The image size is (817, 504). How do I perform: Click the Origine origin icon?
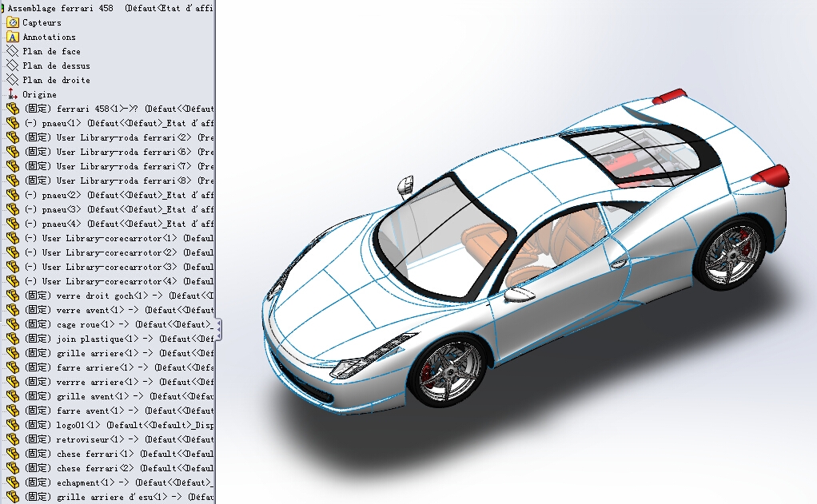13,94
